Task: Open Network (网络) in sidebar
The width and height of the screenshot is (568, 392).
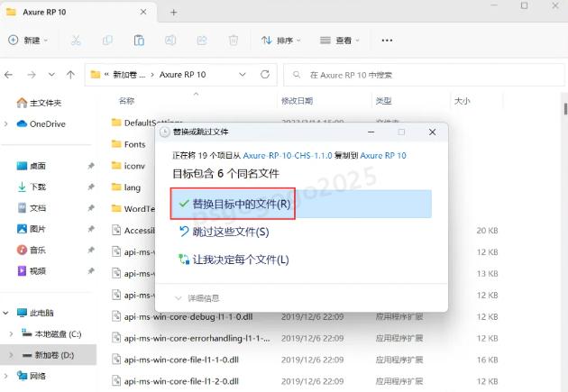Action: pyautogui.click(x=32, y=376)
